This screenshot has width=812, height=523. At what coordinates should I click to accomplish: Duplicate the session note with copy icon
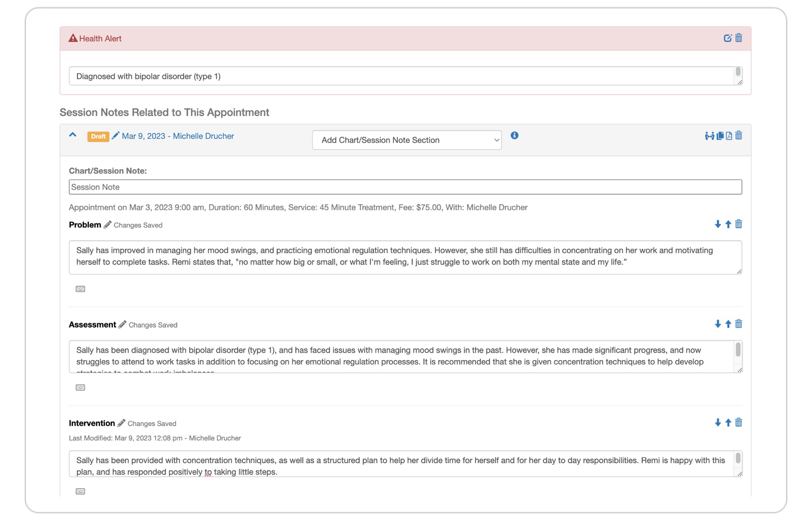pos(720,136)
